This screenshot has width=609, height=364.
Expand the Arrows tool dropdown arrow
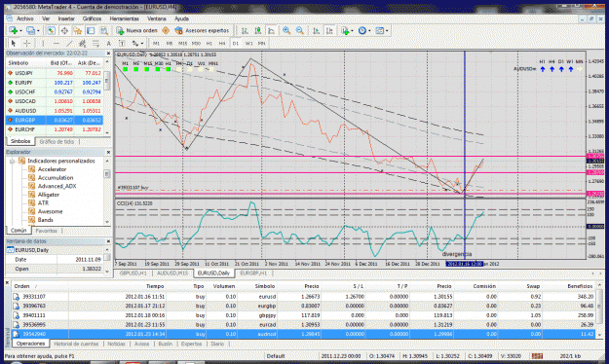(x=142, y=44)
